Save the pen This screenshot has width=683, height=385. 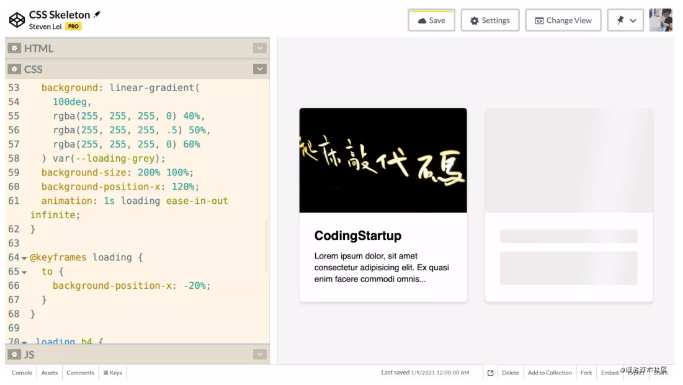tap(431, 20)
